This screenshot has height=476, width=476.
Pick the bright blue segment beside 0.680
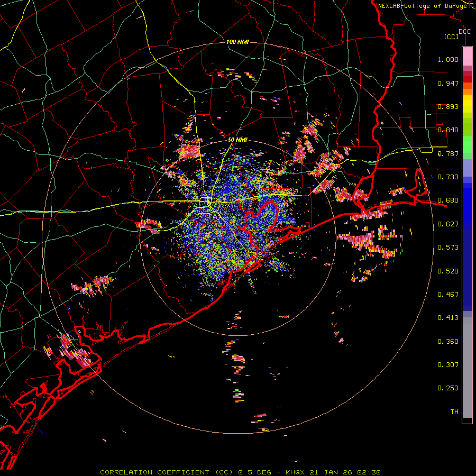pyautogui.click(x=467, y=204)
